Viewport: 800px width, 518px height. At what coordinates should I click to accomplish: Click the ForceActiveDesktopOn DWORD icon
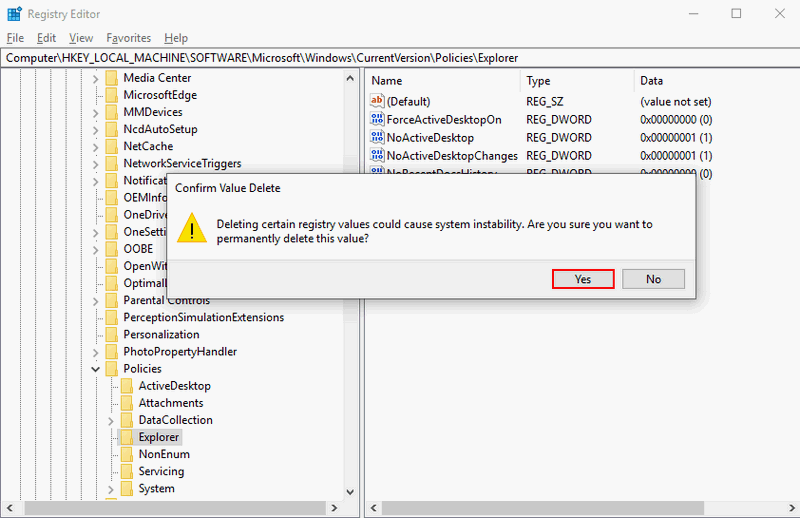[377, 119]
